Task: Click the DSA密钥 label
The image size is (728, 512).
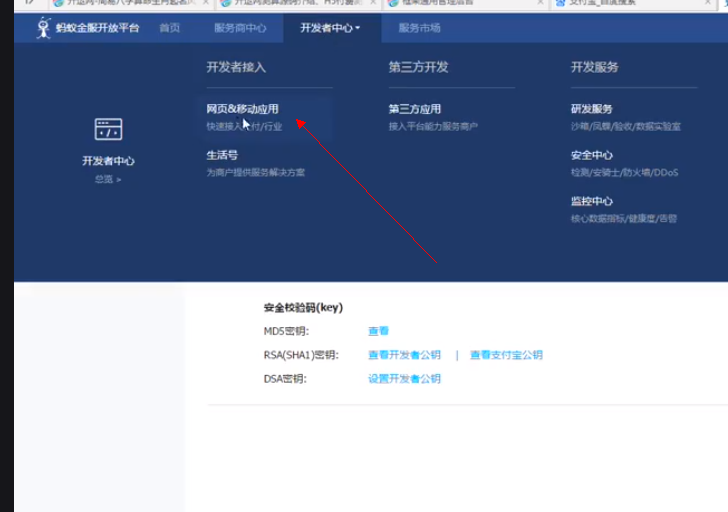Action: click(x=285, y=379)
